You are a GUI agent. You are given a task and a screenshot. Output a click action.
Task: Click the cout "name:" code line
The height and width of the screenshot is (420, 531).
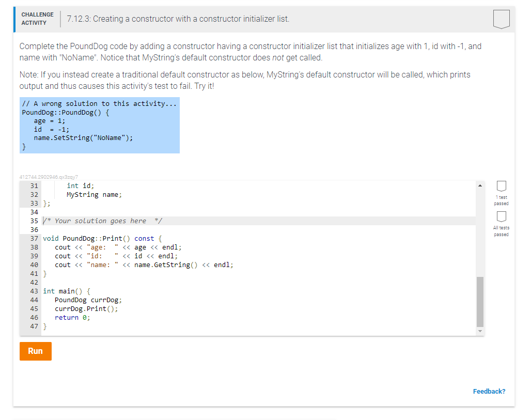pyautogui.click(x=144, y=265)
